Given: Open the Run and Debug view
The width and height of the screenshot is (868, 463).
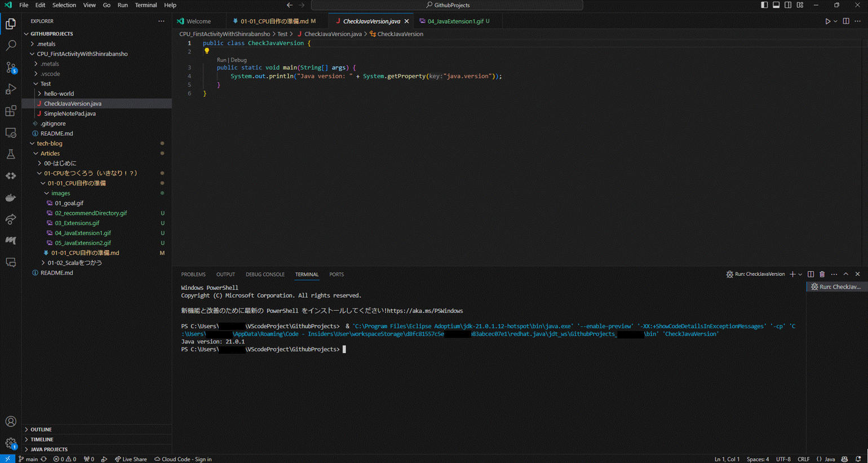Looking at the screenshot, I should click(x=11, y=89).
